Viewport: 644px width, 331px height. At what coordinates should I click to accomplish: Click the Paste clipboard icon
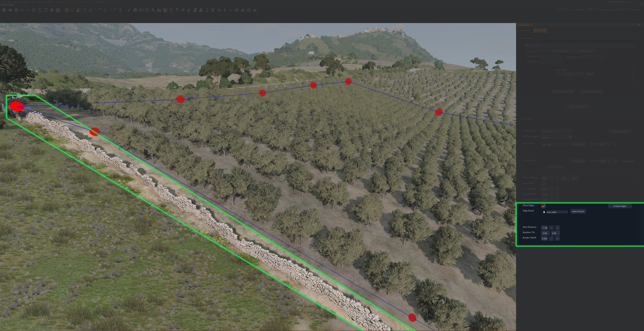(x=46, y=10)
